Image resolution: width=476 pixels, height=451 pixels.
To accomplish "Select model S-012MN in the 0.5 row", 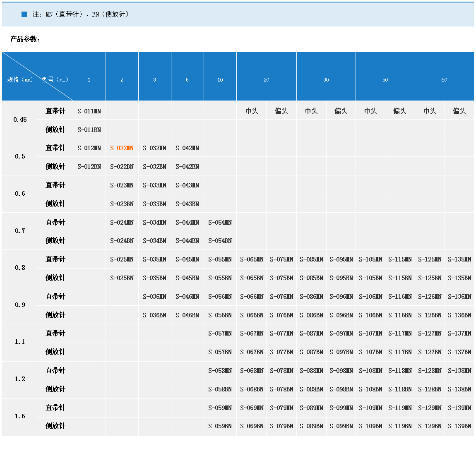I will [x=89, y=148].
